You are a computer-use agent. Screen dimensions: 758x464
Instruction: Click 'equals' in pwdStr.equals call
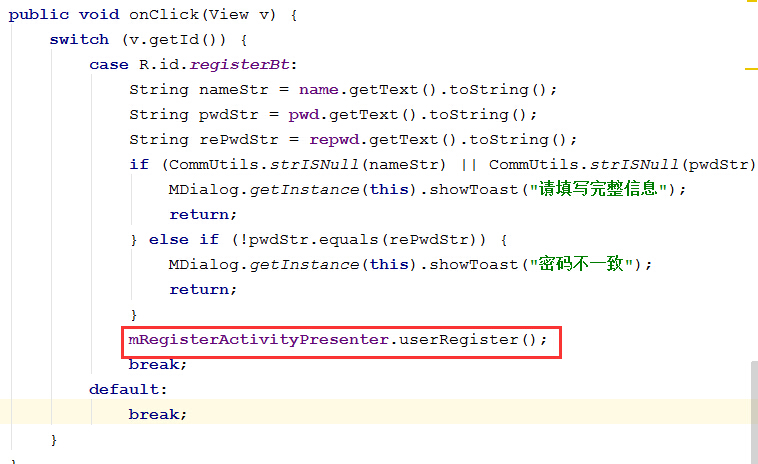pyautogui.click(x=349, y=240)
